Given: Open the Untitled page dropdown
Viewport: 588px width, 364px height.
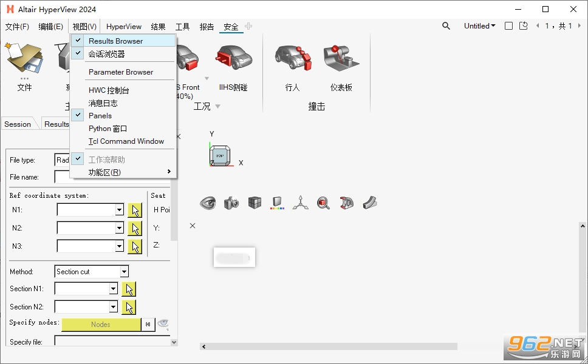Looking at the screenshot, I should [x=479, y=26].
